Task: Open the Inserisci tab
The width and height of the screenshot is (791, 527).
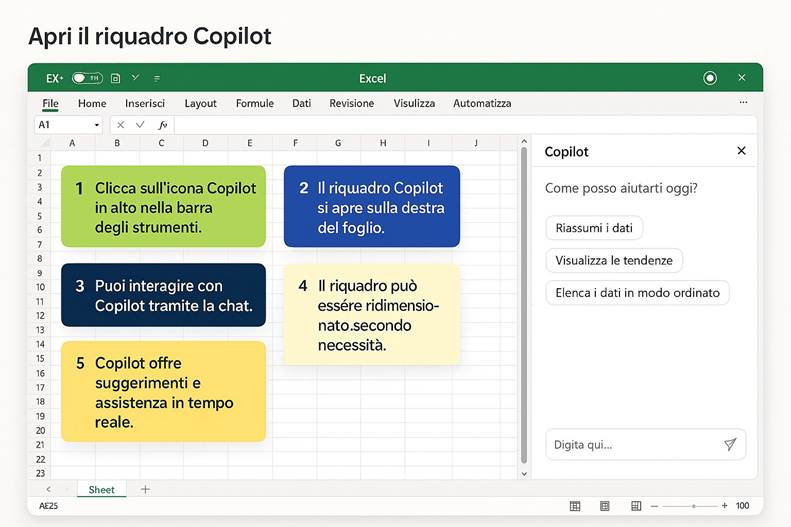Action: [145, 103]
